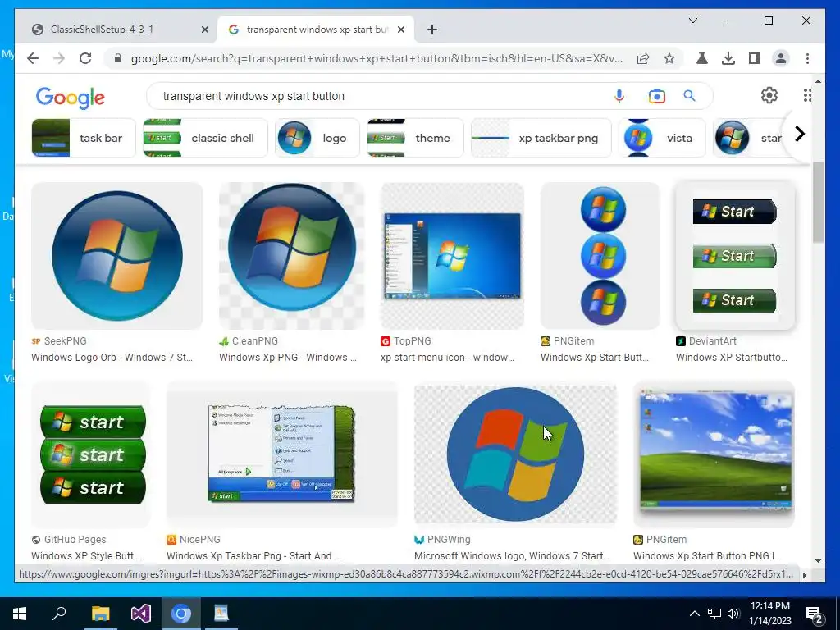Go forward using the forward arrow

pyautogui.click(x=59, y=58)
